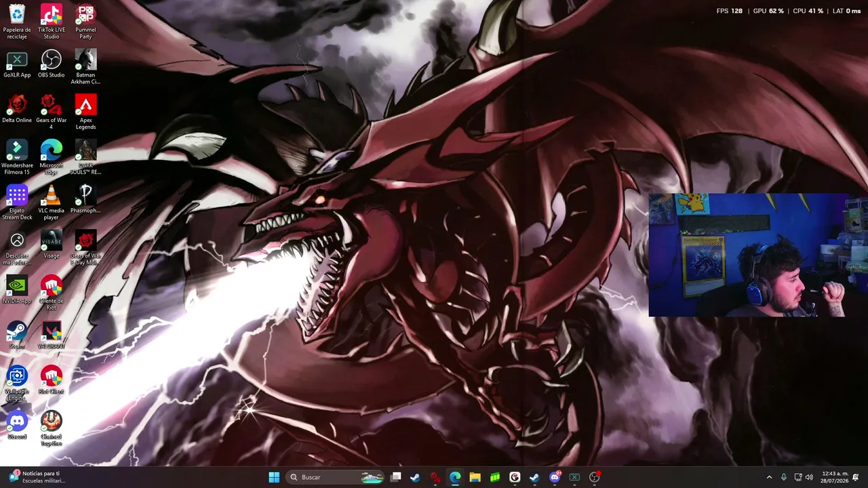Open Task View from the taskbar
The width and height of the screenshot is (868, 488).
(x=396, y=477)
